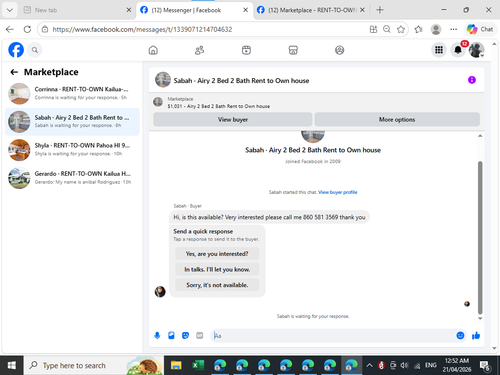500x375 pixels.
Task: Send quick response 'Sorry, it's not available.'
Action: click(217, 285)
